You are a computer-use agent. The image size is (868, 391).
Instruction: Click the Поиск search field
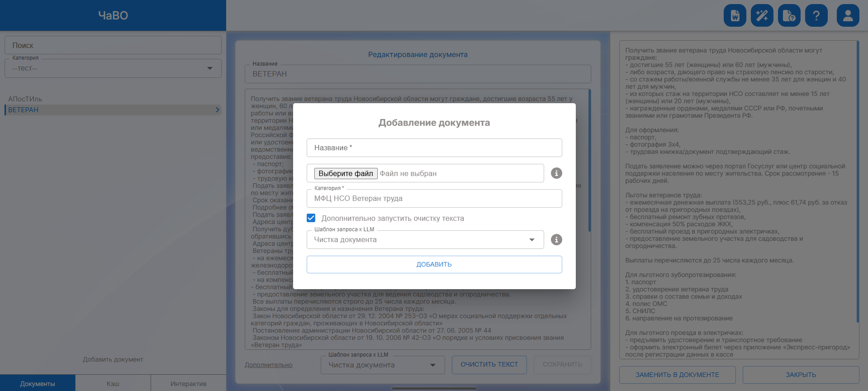coord(113,45)
